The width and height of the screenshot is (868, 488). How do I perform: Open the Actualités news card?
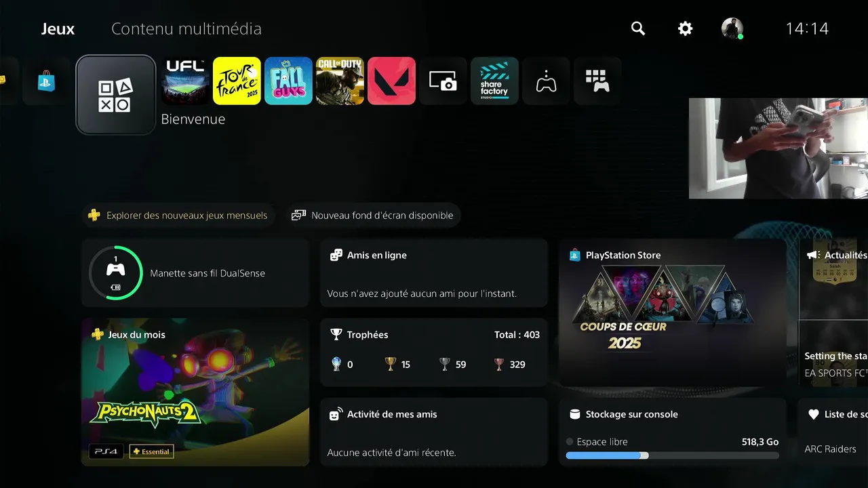point(833,312)
